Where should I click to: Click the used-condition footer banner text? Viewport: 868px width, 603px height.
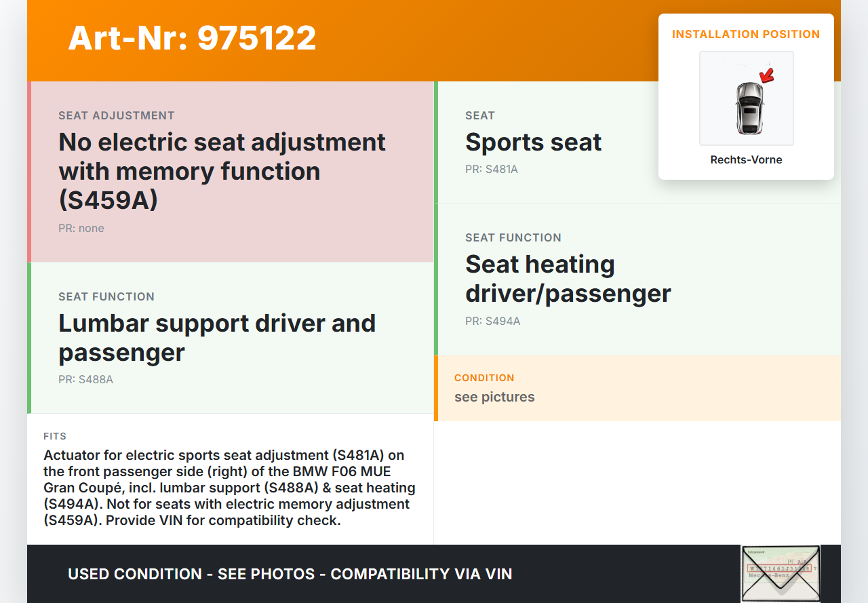pyautogui.click(x=290, y=574)
